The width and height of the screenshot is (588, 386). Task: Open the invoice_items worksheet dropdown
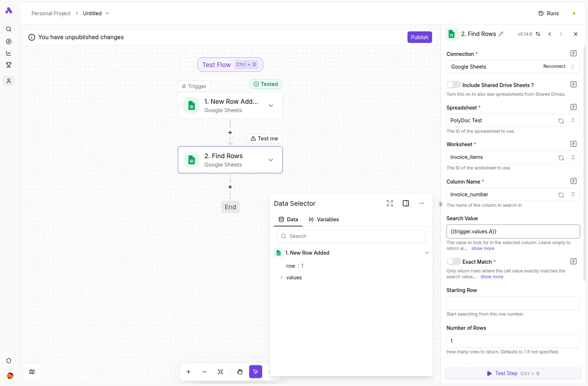pyautogui.click(x=513, y=157)
